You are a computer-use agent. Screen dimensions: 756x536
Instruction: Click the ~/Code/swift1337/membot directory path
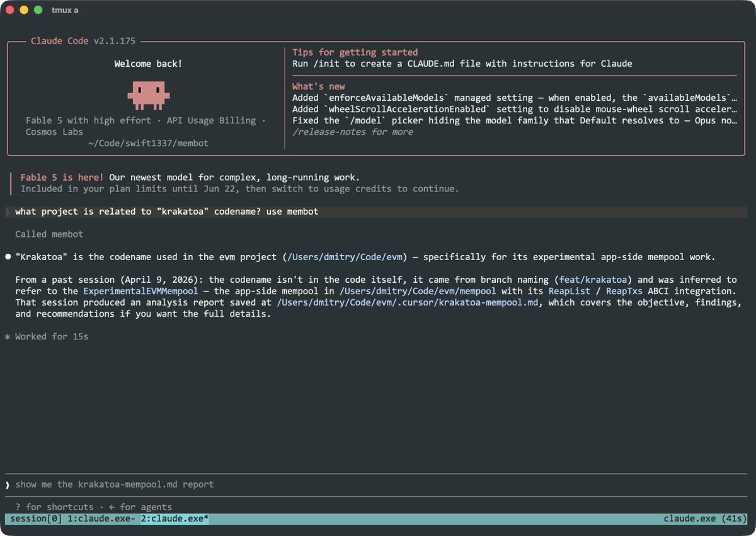click(x=149, y=143)
